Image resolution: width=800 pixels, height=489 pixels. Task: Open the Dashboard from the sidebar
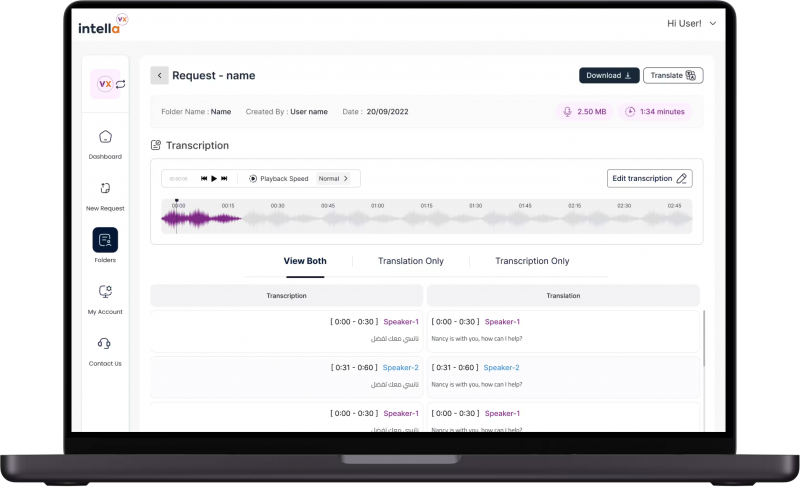click(105, 137)
